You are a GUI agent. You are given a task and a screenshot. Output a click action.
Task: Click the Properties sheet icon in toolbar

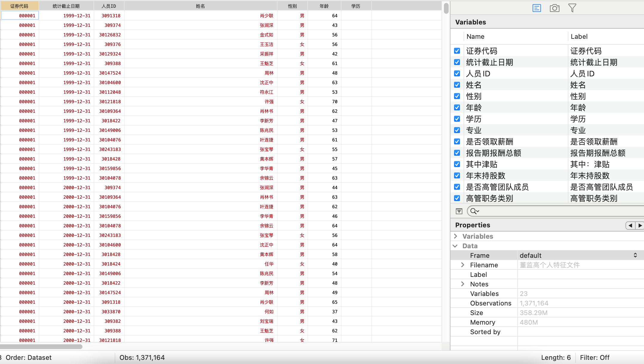click(x=536, y=8)
